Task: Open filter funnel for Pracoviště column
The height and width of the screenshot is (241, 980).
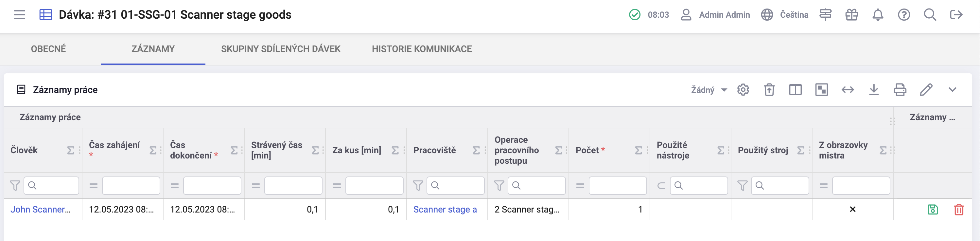Action: click(418, 186)
